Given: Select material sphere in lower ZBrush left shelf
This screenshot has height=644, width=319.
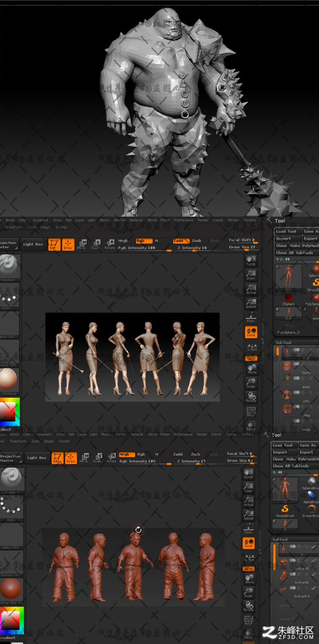Looking at the screenshot, I should point(10,589).
